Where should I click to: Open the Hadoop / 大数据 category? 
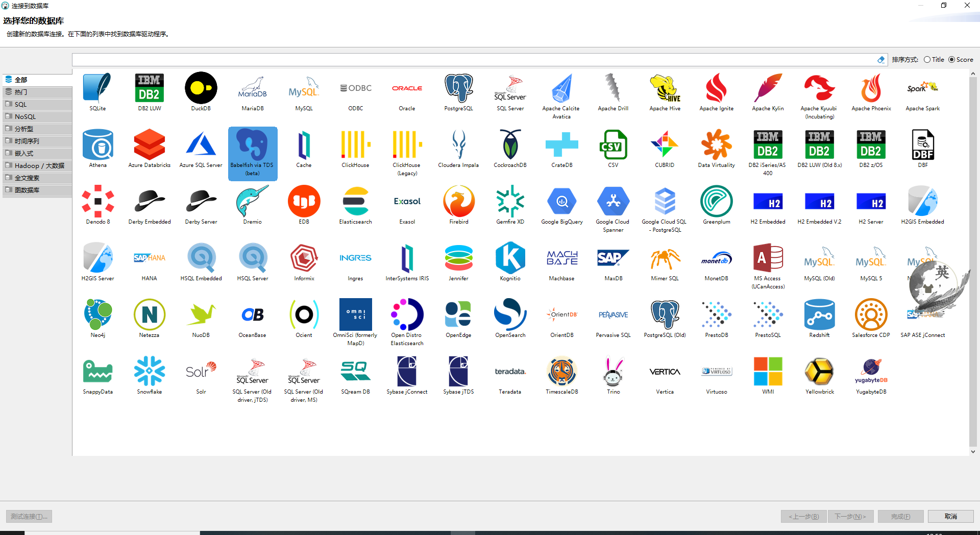point(37,165)
